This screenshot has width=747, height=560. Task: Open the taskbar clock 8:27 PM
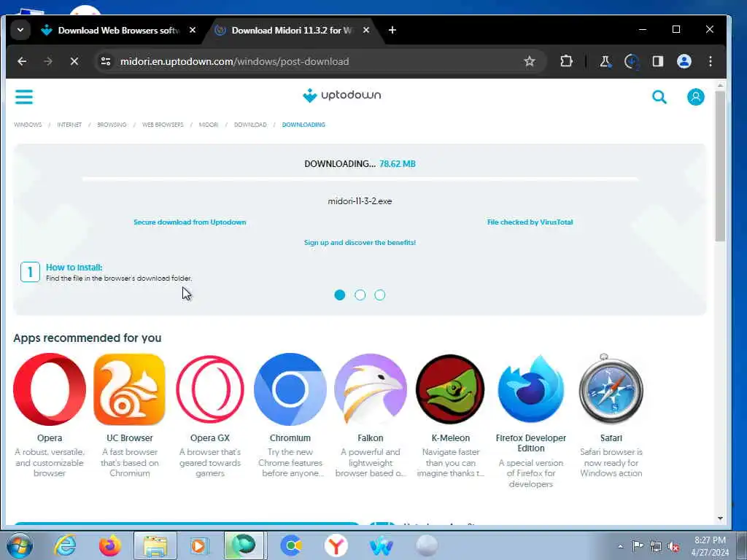click(710, 546)
